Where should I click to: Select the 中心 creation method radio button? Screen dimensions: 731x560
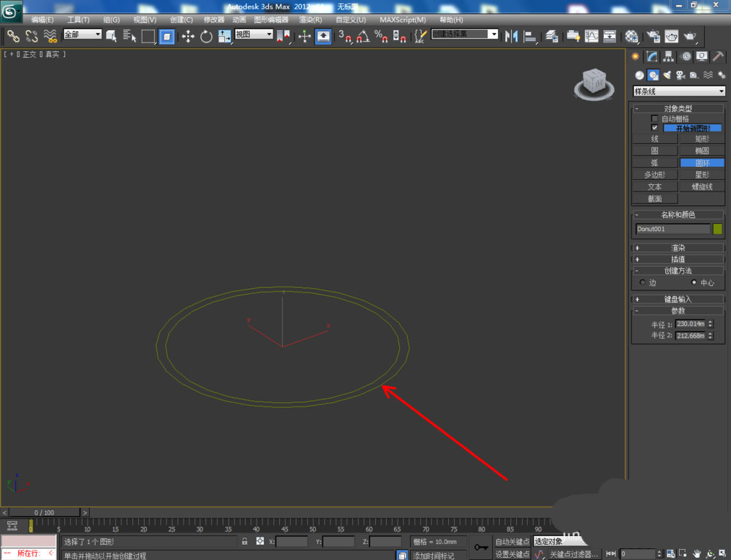(694, 282)
